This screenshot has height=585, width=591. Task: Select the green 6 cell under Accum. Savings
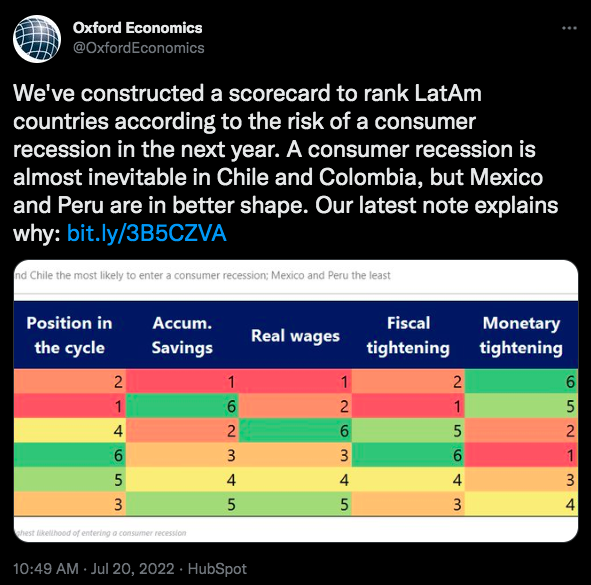click(x=182, y=406)
